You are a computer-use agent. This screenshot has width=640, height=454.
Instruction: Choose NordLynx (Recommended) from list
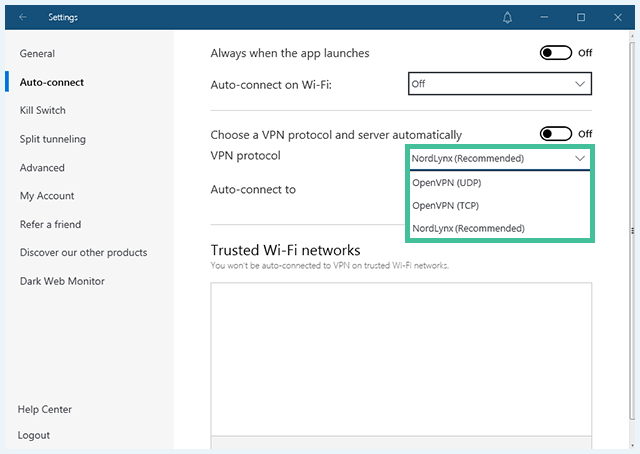click(500, 228)
